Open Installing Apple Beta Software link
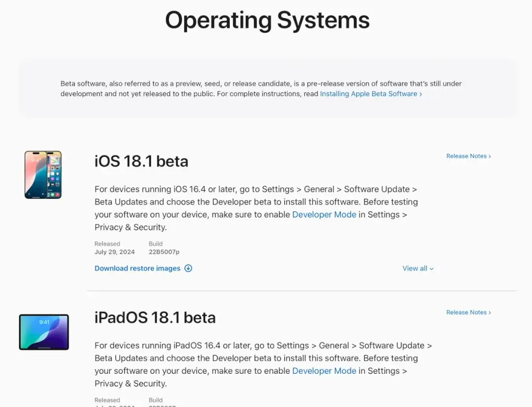The image size is (532, 407). coord(371,94)
